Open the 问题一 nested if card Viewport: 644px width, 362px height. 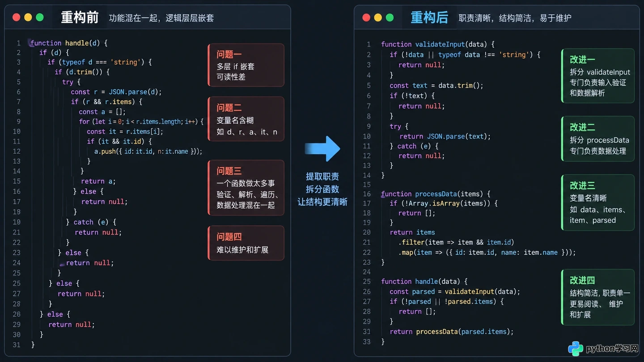[246, 65]
